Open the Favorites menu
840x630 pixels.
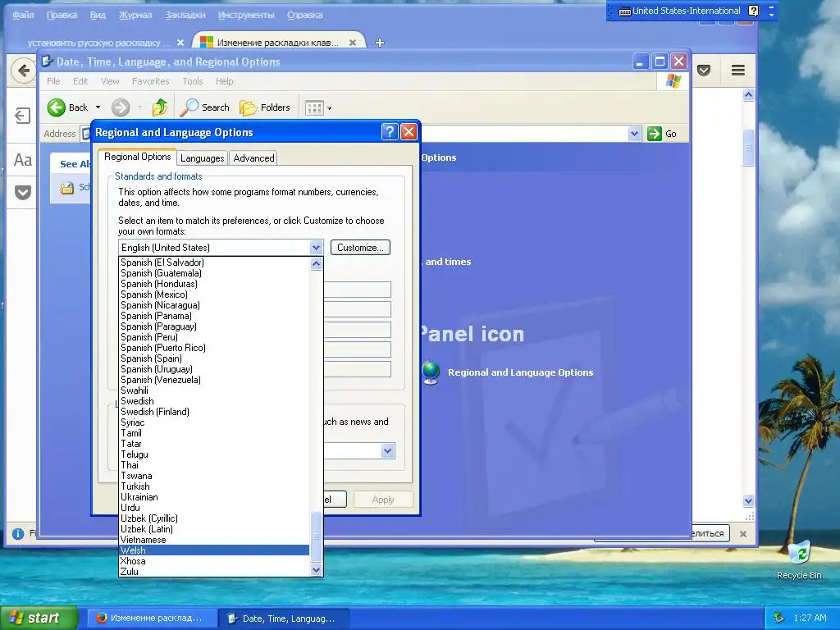tap(151, 81)
